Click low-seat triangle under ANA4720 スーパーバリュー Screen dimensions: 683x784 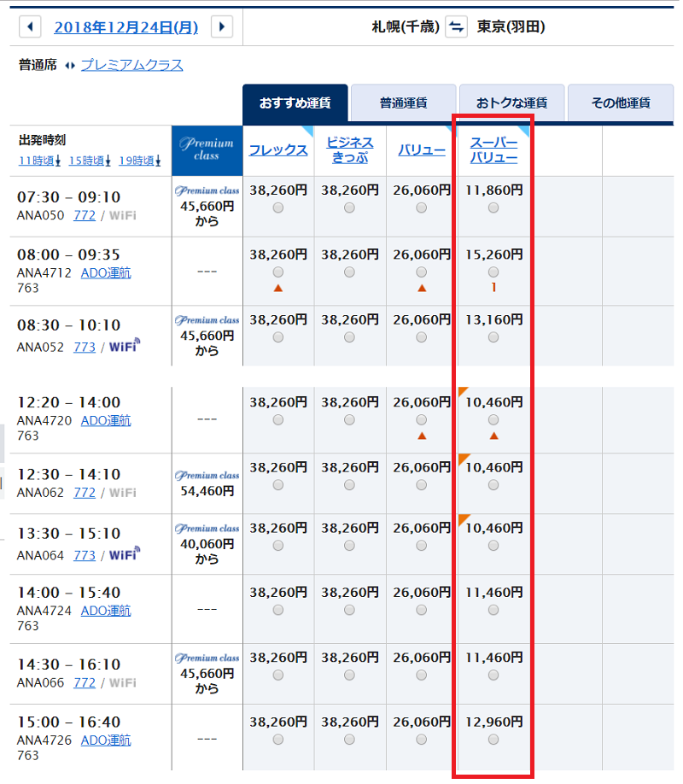[x=494, y=436]
